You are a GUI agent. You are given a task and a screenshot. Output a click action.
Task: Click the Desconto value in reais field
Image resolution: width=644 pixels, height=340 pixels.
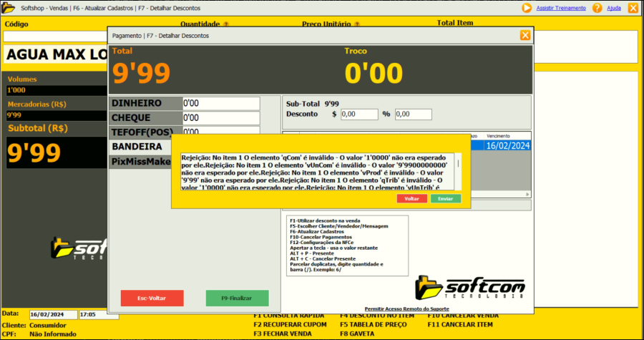point(358,114)
